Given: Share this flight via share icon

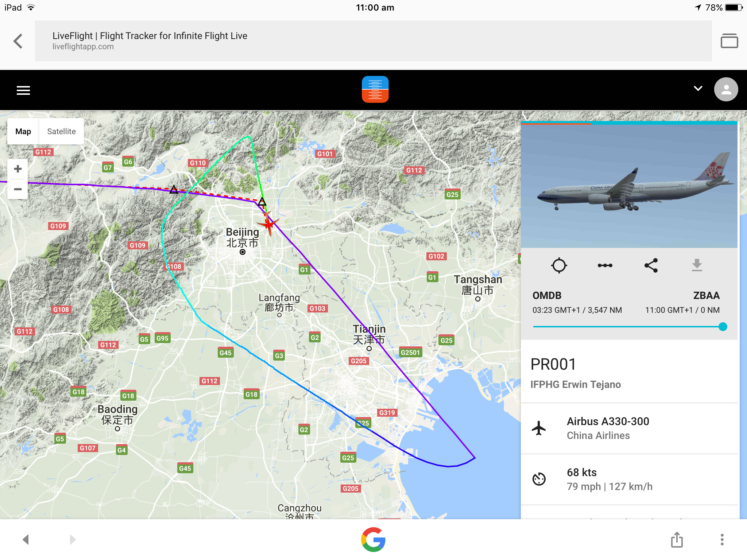Looking at the screenshot, I should pos(651,265).
